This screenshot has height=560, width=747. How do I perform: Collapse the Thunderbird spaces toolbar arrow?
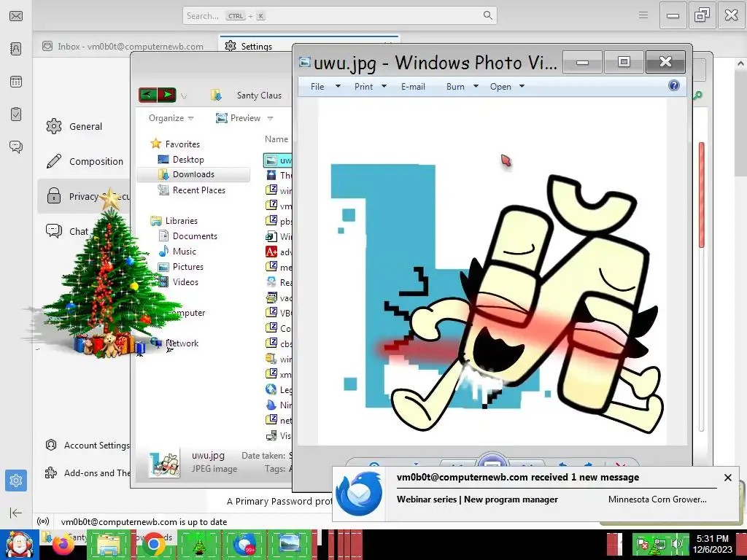16,513
